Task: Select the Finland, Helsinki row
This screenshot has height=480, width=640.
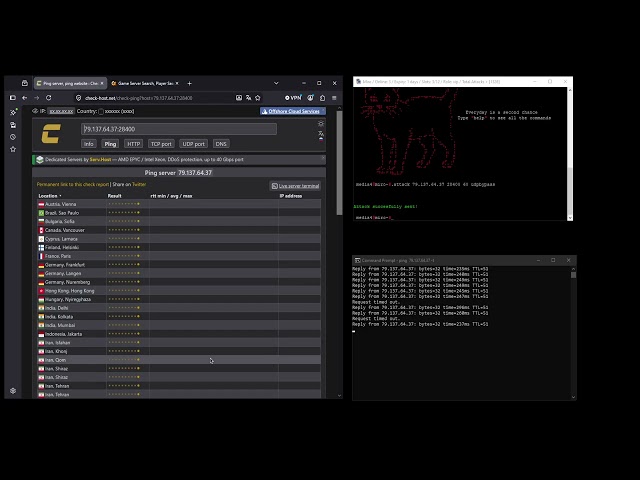Action: click(x=179, y=247)
